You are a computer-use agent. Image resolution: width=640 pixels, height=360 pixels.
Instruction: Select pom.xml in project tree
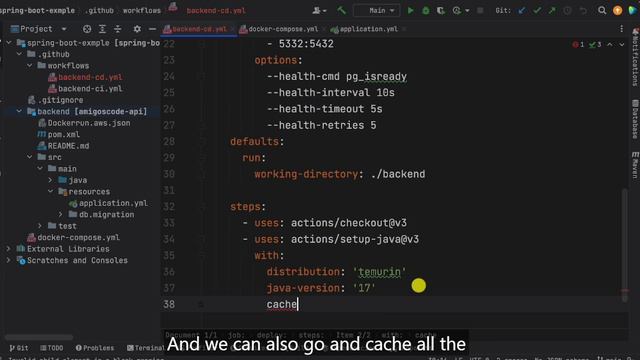pyautogui.click(x=59, y=134)
